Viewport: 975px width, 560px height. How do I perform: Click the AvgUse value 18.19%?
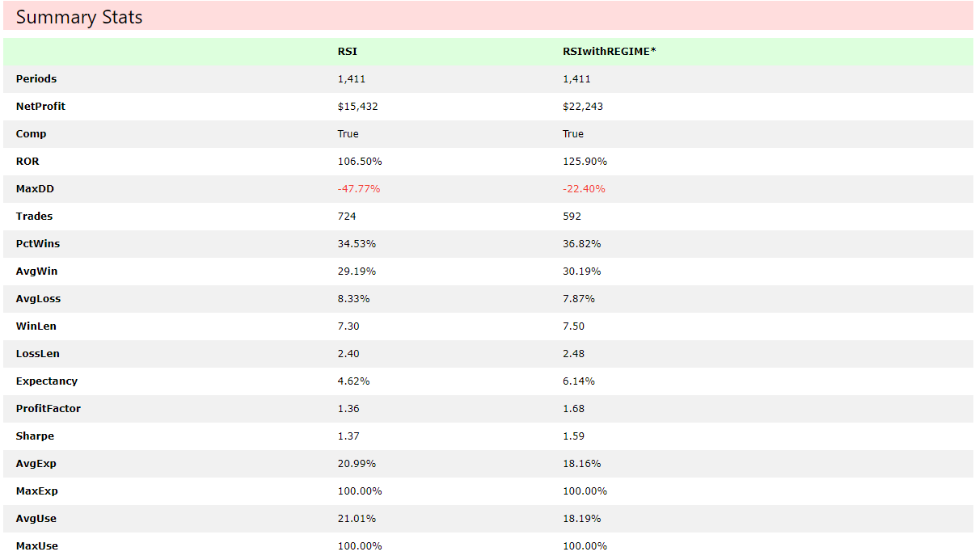pyautogui.click(x=582, y=519)
